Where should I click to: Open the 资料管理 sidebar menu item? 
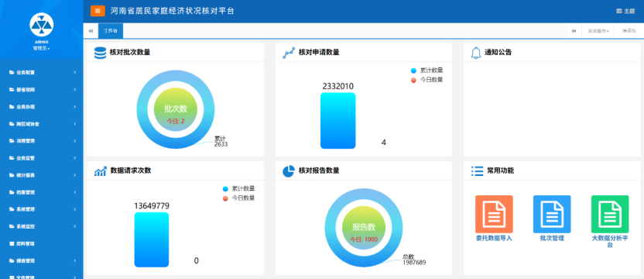click(42, 243)
